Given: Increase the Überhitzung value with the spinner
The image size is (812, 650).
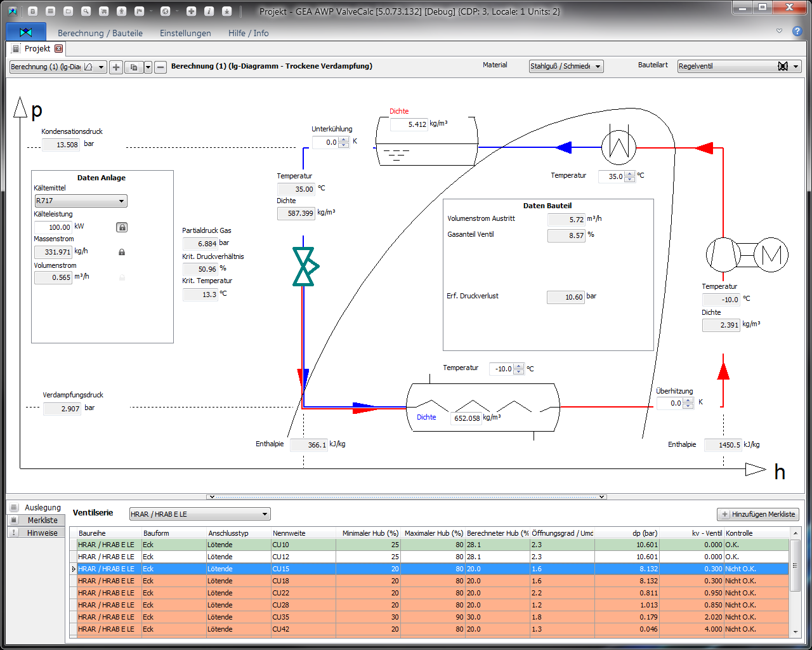Looking at the screenshot, I should [688, 401].
